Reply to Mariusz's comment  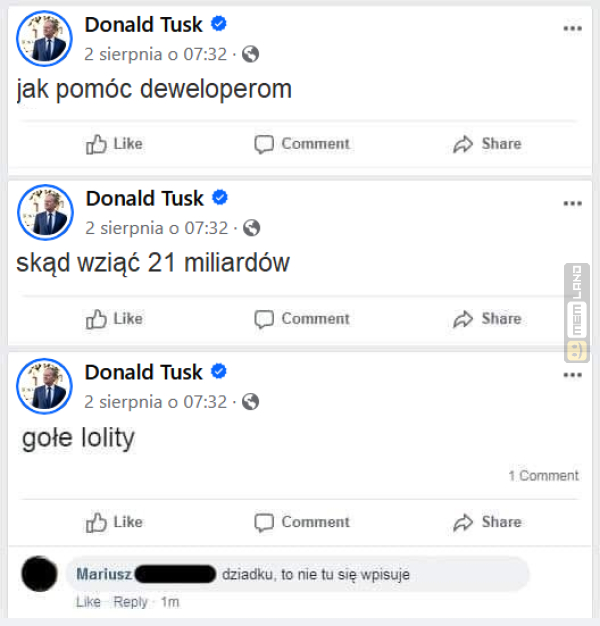[x=130, y=602]
